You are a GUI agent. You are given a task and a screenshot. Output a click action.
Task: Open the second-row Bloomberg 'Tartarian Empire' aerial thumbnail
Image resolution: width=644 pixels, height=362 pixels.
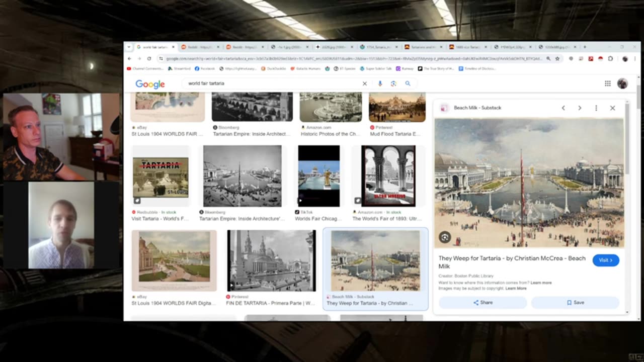(242, 176)
